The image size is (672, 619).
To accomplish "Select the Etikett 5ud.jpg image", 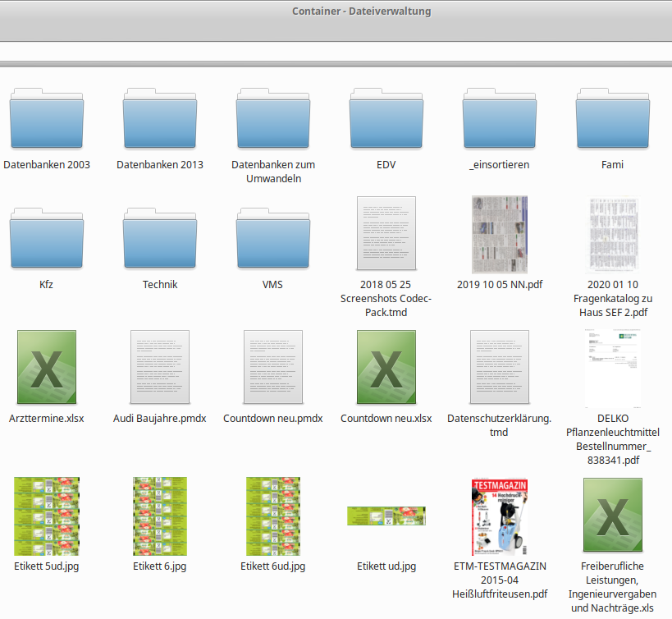I will click(47, 516).
